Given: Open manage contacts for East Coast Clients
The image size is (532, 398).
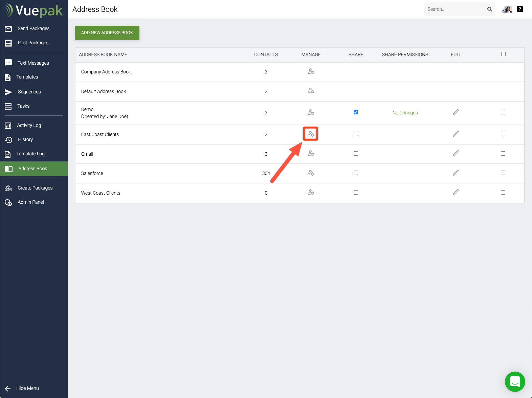Looking at the screenshot, I should 311,134.
